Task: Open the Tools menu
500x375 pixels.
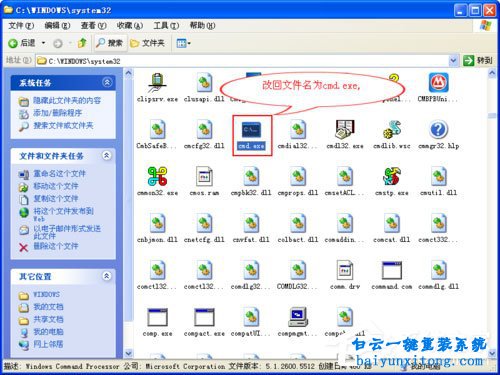Action: click(x=166, y=26)
